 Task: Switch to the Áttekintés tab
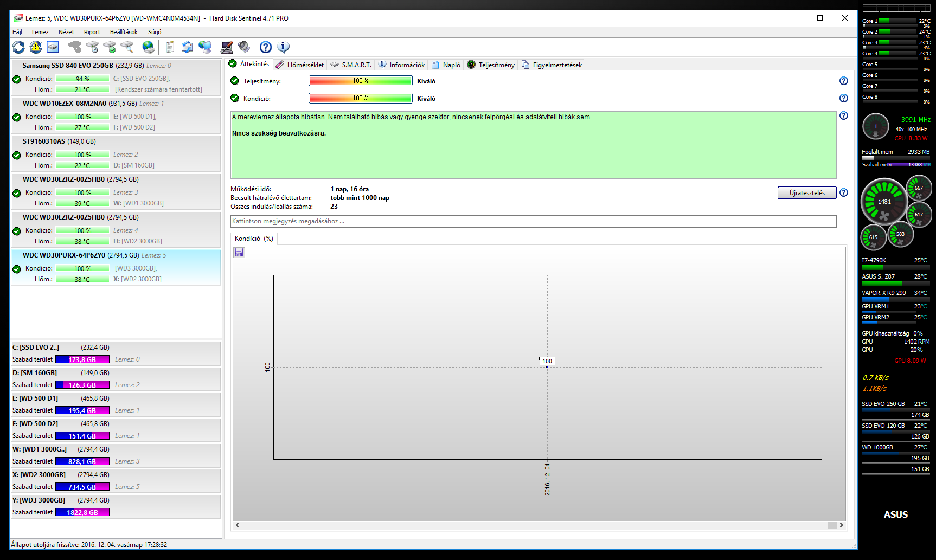tap(249, 64)
